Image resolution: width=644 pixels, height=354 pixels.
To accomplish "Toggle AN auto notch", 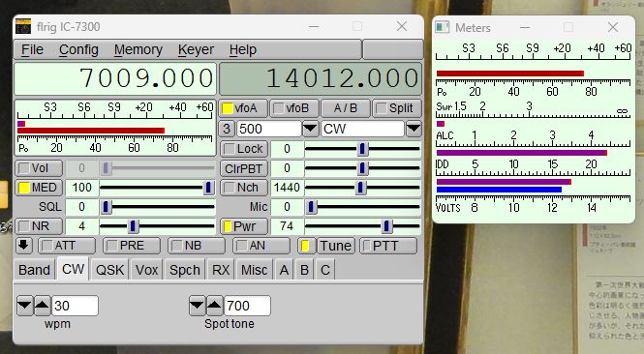I will pos(261,246).
